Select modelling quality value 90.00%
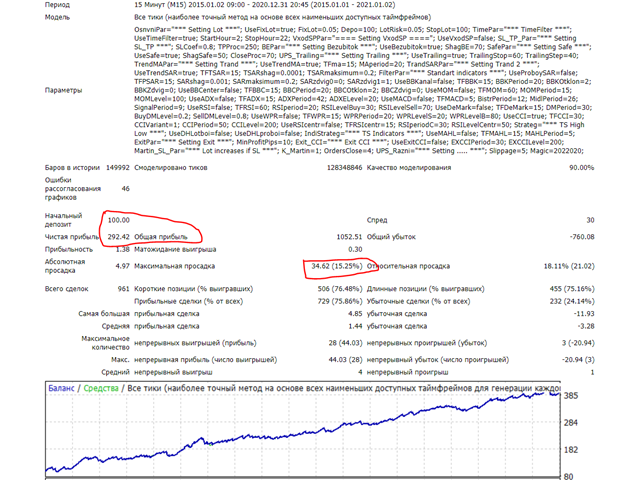 click(x=582, y=167)
